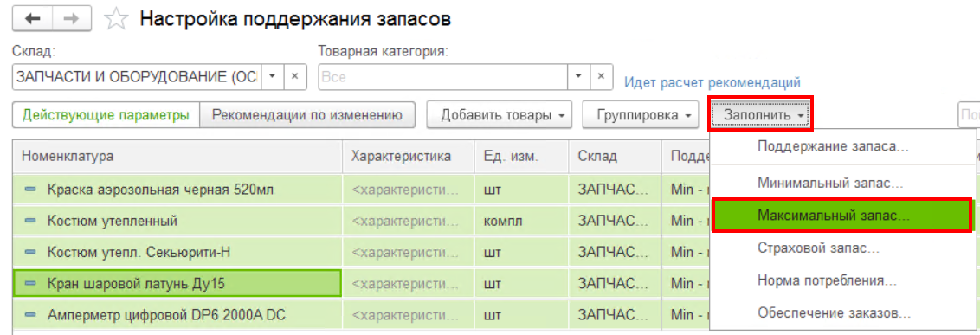Add page to favorites with star icon

click(x=115, y=19)
